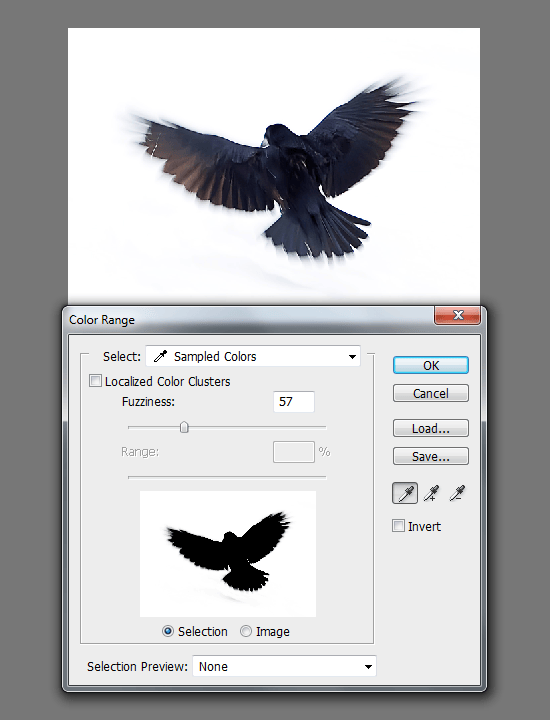Toggle the Invert checkbox
This screenshot has width=550, height=720.
click(x=398, y=526)
